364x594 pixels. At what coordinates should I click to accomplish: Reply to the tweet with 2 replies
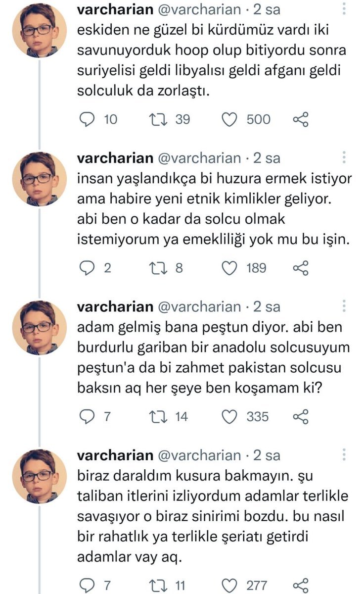(x=88, y=268)
